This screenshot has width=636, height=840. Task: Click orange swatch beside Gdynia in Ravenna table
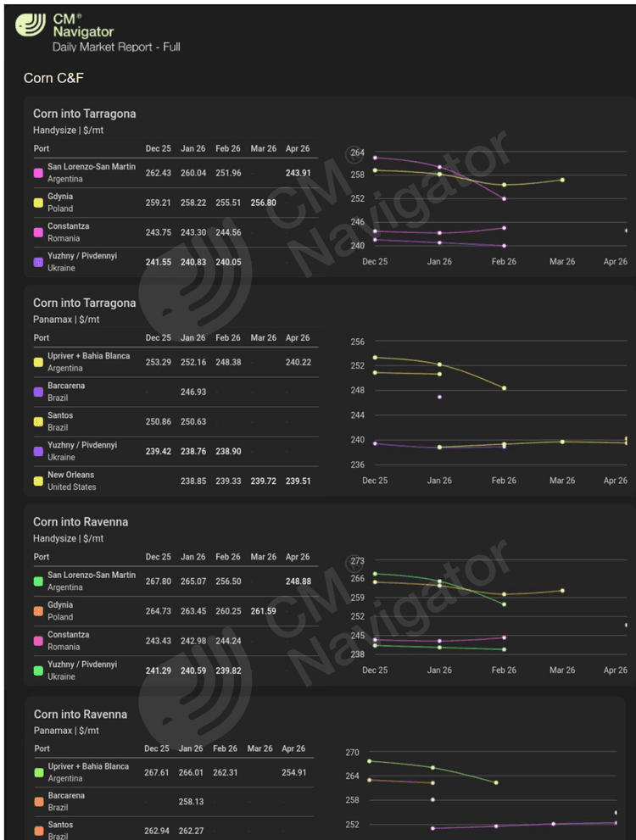(38, 611)
